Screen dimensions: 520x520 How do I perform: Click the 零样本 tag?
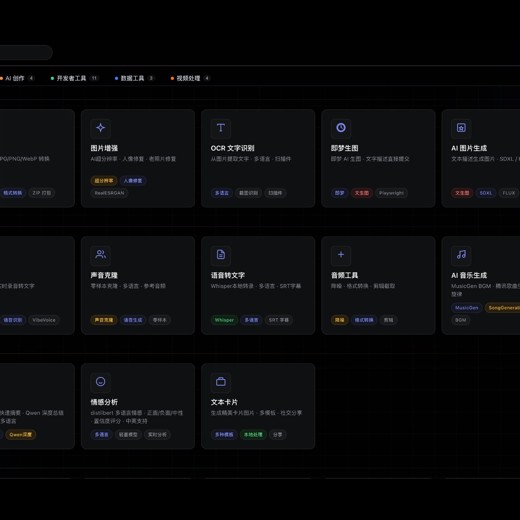159,320
